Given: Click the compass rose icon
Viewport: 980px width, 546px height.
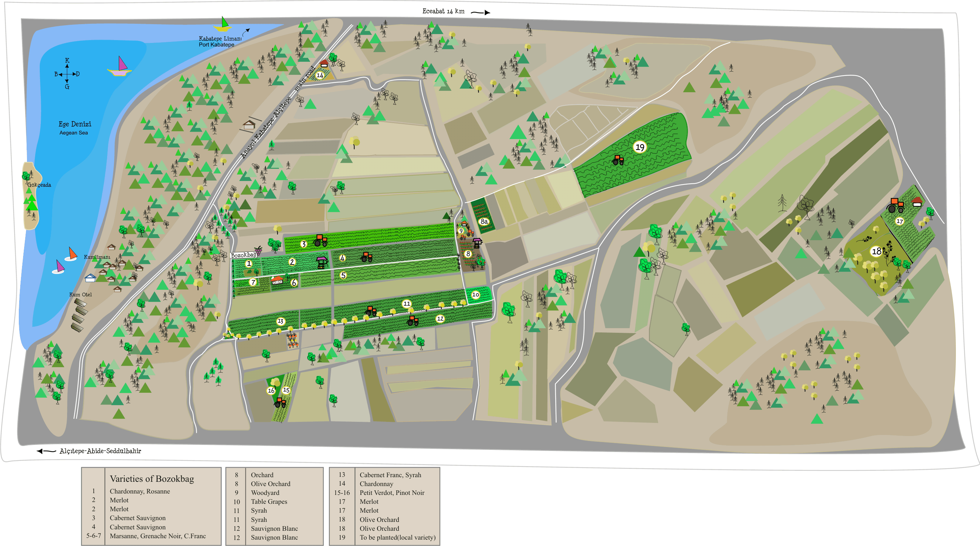Looking at the screenshot, I should [67, 74].
